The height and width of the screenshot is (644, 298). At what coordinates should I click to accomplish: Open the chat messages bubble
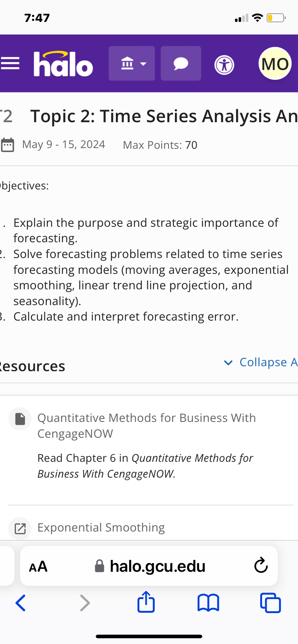181,63
